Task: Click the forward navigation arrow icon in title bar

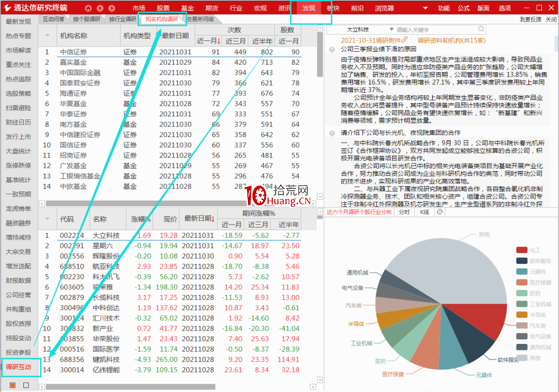Action: [x=111, y=8]
